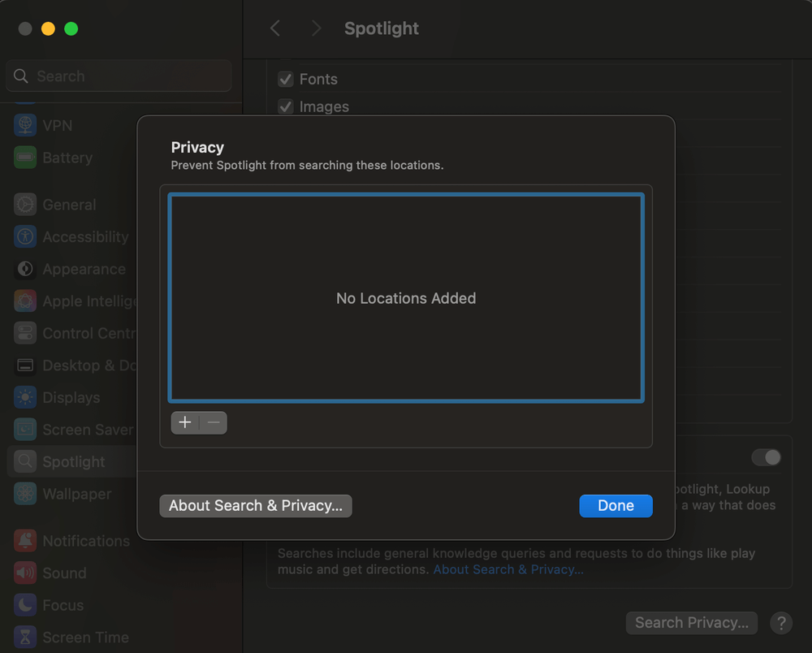812x653 pixels.
Task: Follow About Search & Privacy… link at bottom
Action: click(x=508, y=569)
